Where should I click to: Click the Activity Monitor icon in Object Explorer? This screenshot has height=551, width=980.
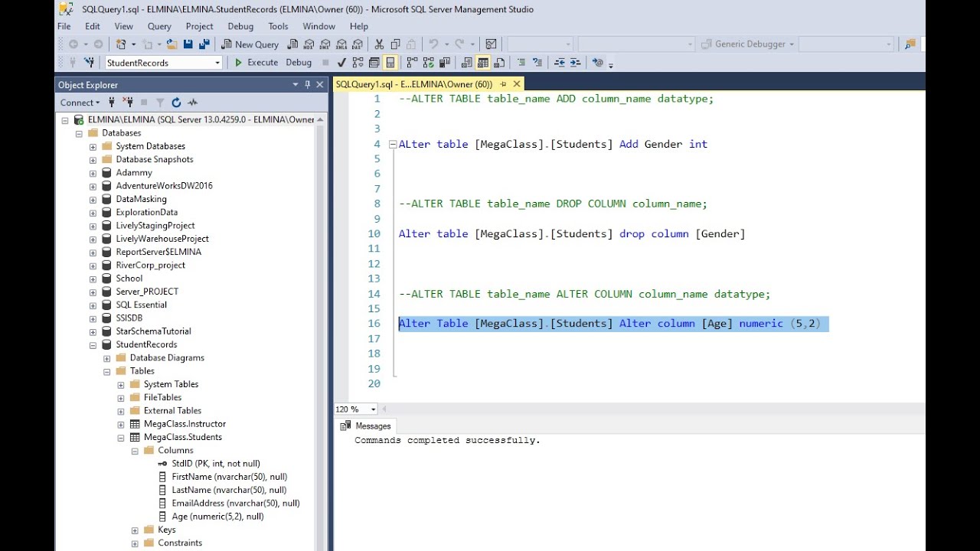pos(193,103)
